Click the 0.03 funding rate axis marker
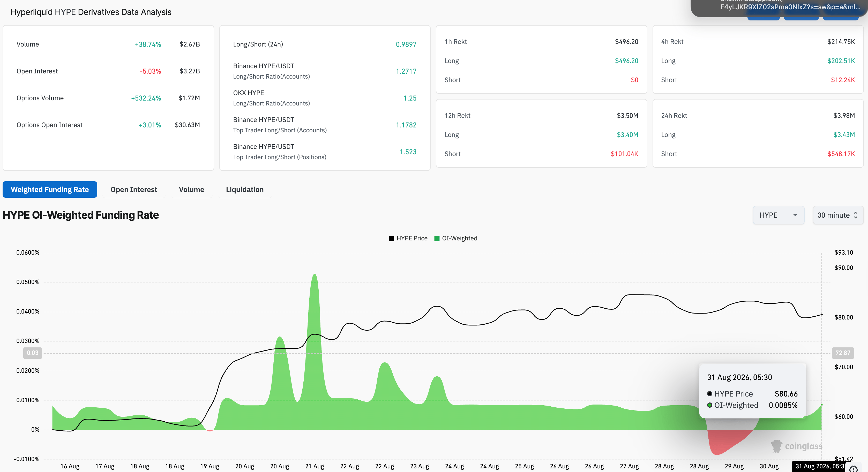The image size is (868, 472). pyautogui.click(x=33, y=353)
